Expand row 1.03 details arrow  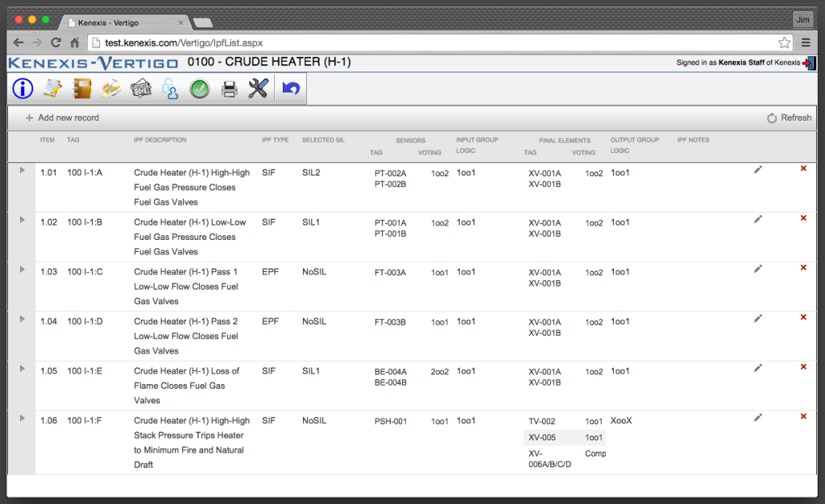point(22,270)
